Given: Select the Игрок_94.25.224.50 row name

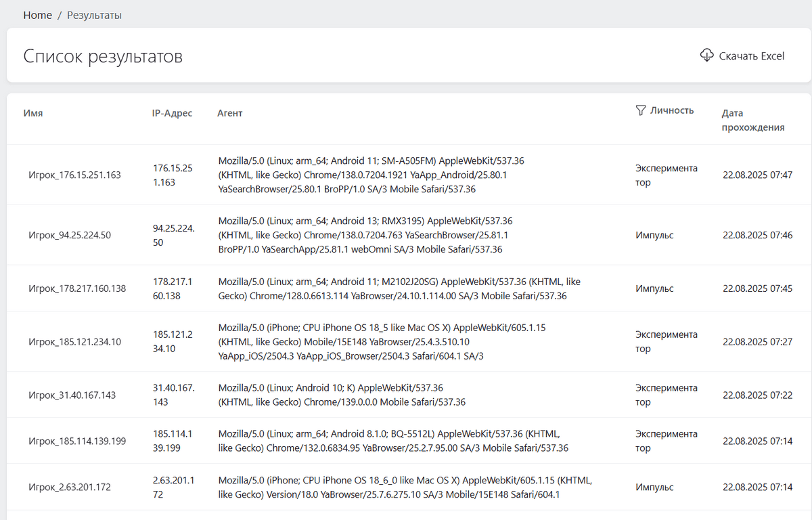Looking at the screenshot, I should click(69, 235).
